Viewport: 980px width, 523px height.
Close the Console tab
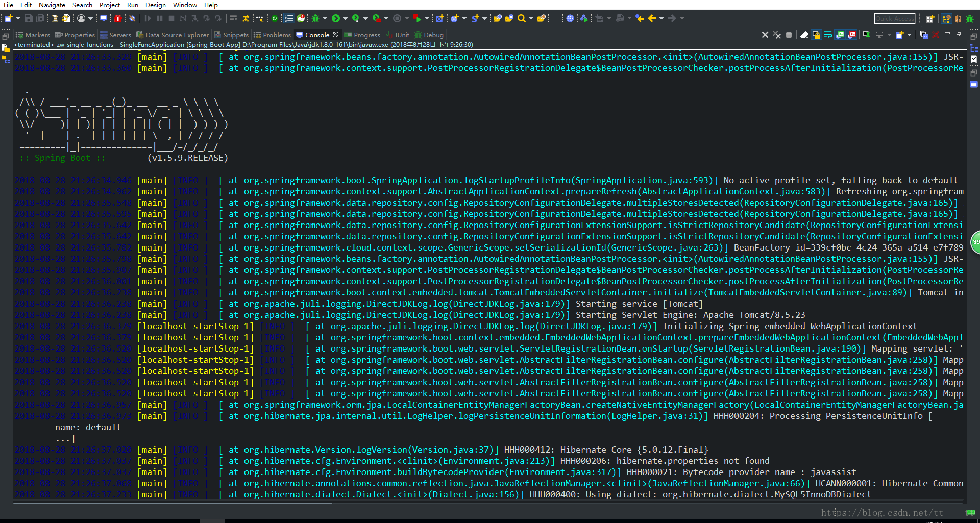pyautogui.click(x=336, y=35)
